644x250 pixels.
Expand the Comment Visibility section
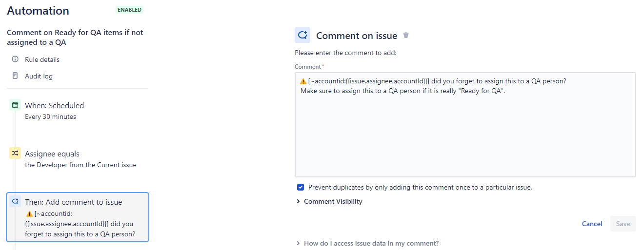[x=333, y=201]
